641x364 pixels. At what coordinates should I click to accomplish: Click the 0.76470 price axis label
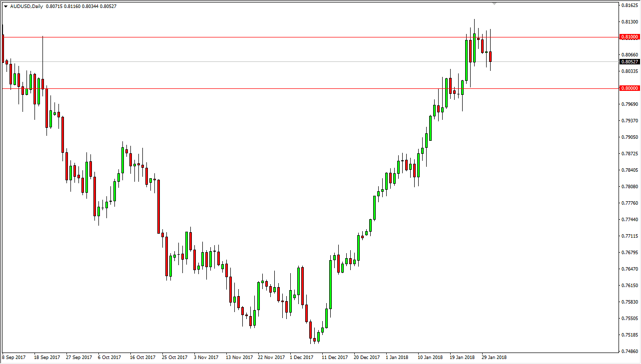(x=629, y=269)
